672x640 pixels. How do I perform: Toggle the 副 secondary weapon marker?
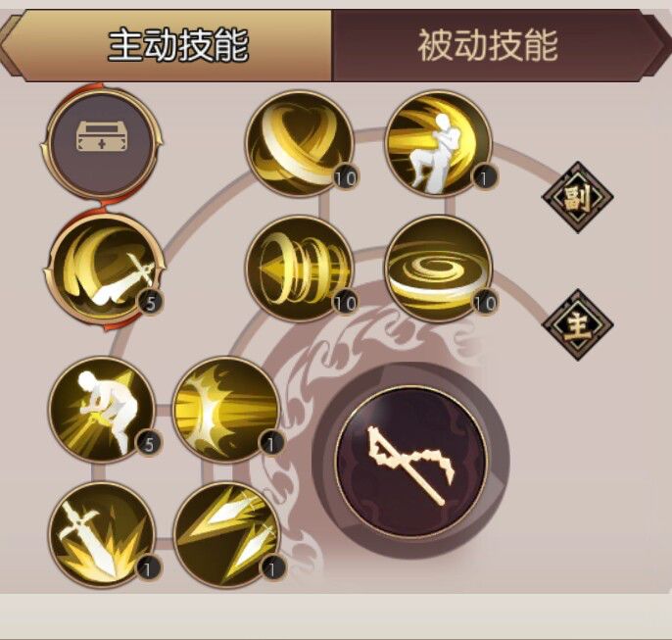(x=577, y=197)
